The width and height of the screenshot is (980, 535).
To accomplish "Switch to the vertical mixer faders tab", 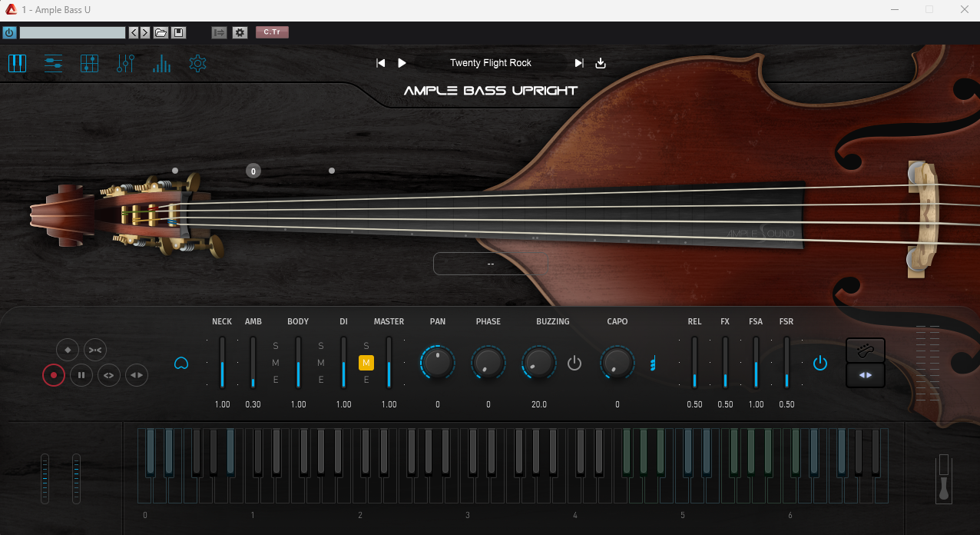I will [126, 63].
